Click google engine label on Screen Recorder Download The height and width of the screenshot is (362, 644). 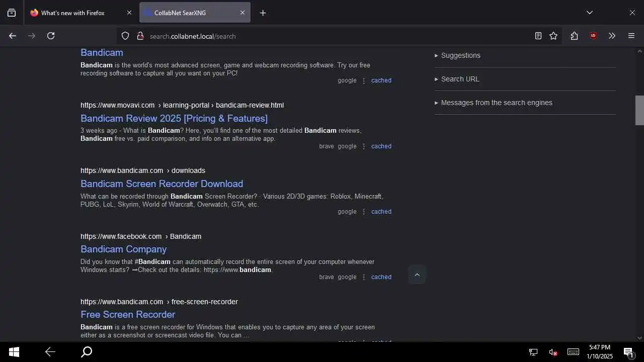[347, 212]
